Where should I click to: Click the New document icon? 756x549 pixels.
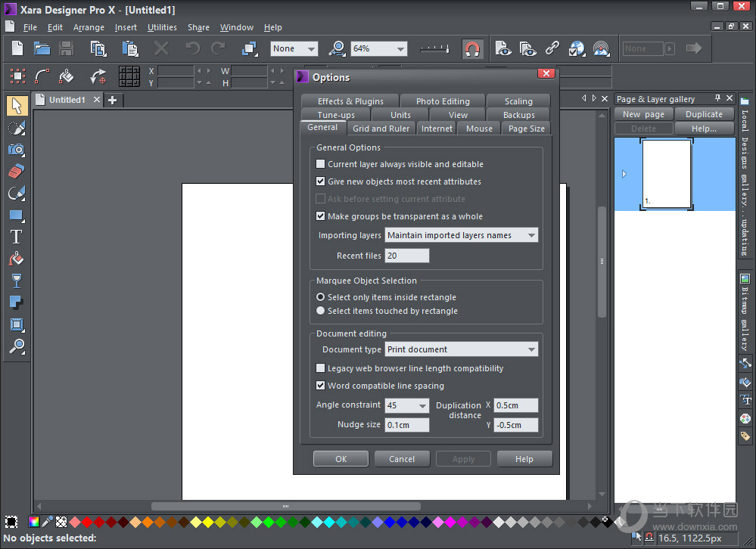17,48
